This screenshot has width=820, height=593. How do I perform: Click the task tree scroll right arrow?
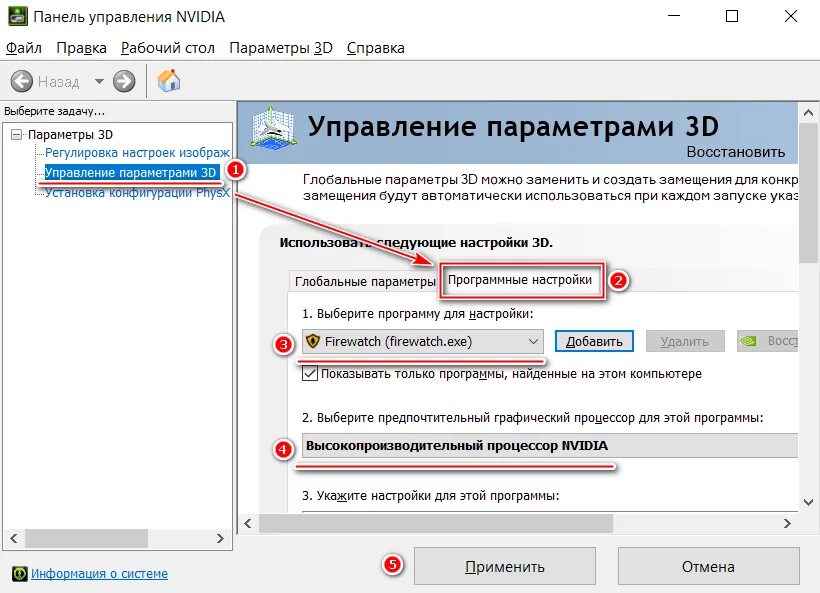220,539
